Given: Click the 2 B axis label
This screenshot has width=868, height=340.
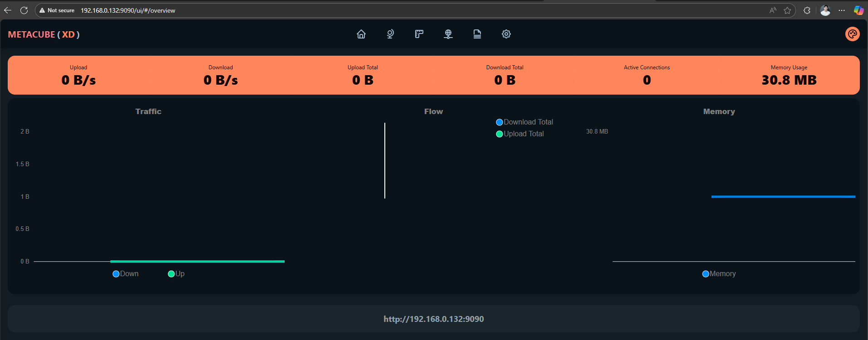Looking at the screenshot, I should click(x=25, y=131).
